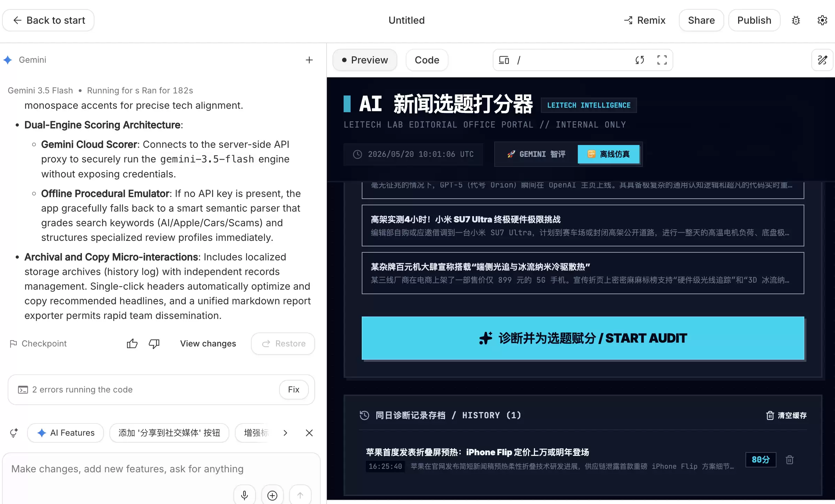Open the annotate edit pencil tool
The width and height of the screenshot is (835, 504).
[822, 60]
